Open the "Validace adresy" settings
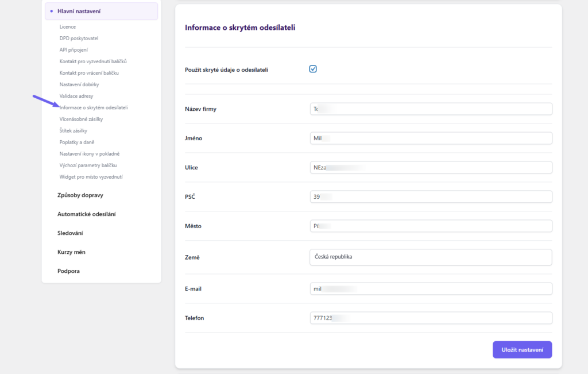 (x=75, y=95)
